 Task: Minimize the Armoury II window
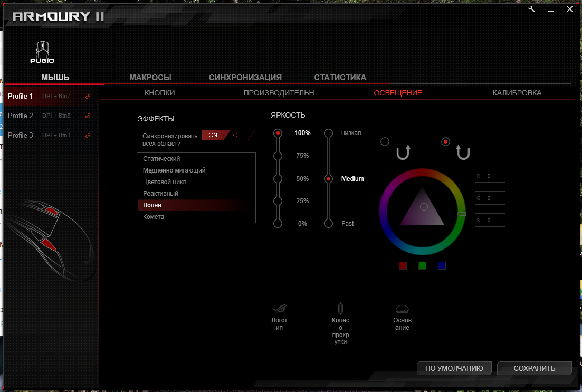coord(551,10)
